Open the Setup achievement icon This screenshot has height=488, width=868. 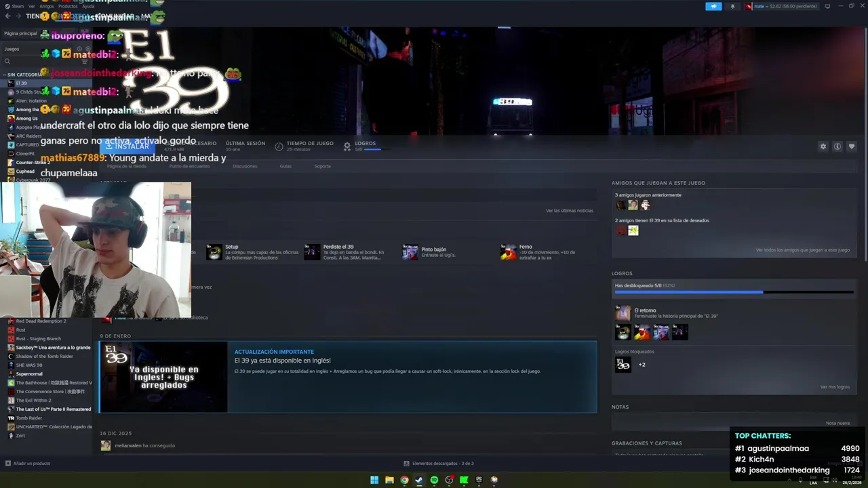click(x=214, y=252)
